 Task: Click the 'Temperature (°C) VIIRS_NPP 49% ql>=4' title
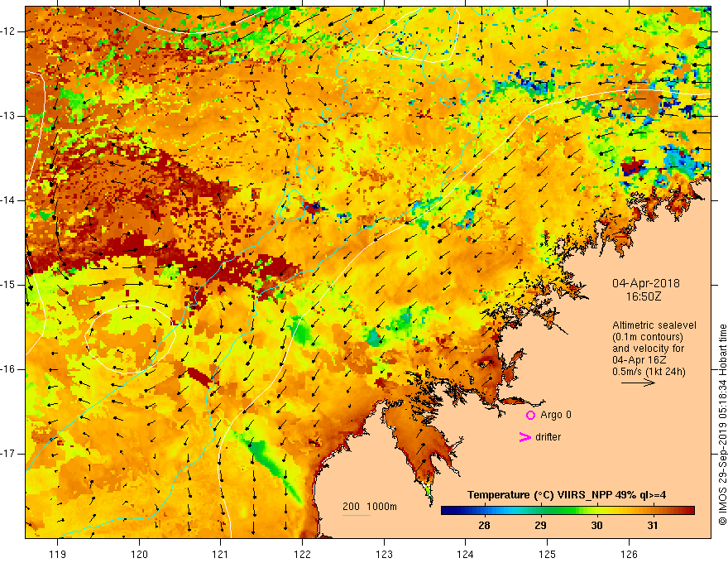(x=567, y=495)
